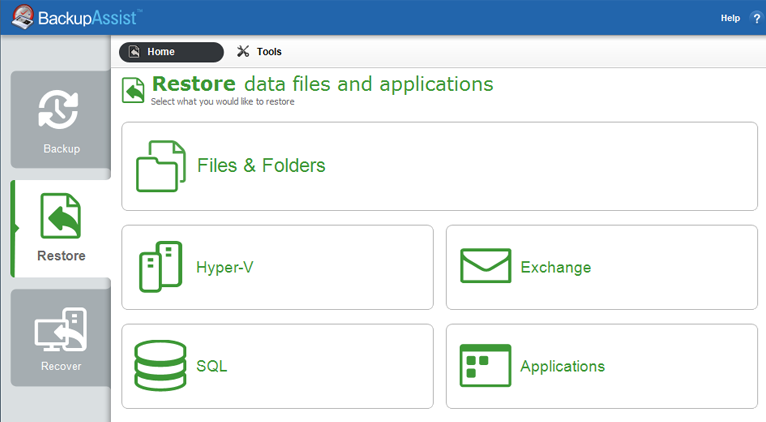
Task: Choose the Exchange restore label
Action: click(x=555, y=267)
